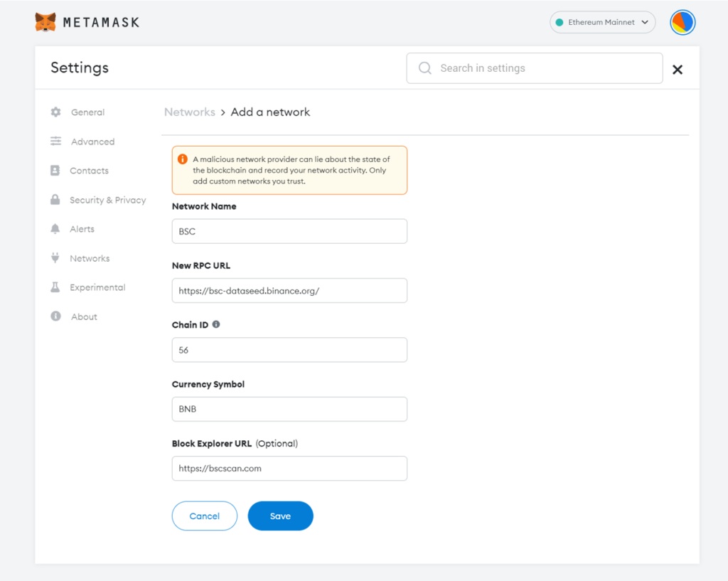Click the malicious network warning text
728x581 pixels.
pos(291,170)
